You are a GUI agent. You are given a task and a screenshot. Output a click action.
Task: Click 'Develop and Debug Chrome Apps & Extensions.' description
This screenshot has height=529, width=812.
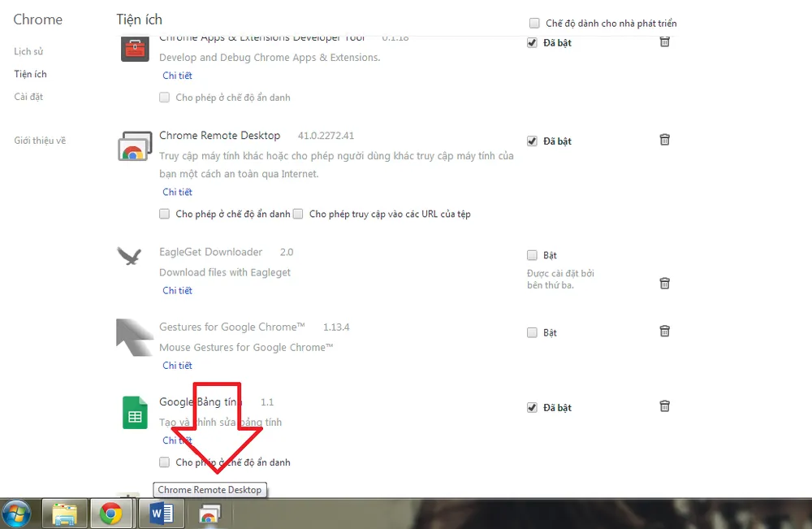[270, 58]
